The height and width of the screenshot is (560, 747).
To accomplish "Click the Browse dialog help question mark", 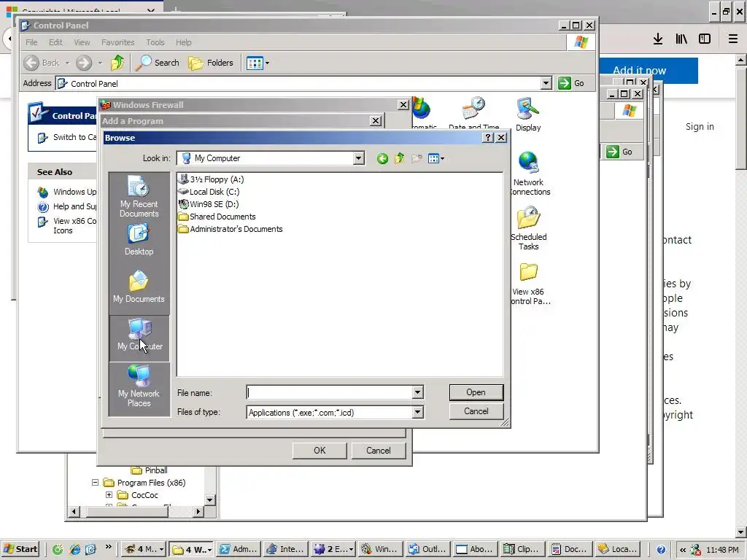I will pos(488,138).
